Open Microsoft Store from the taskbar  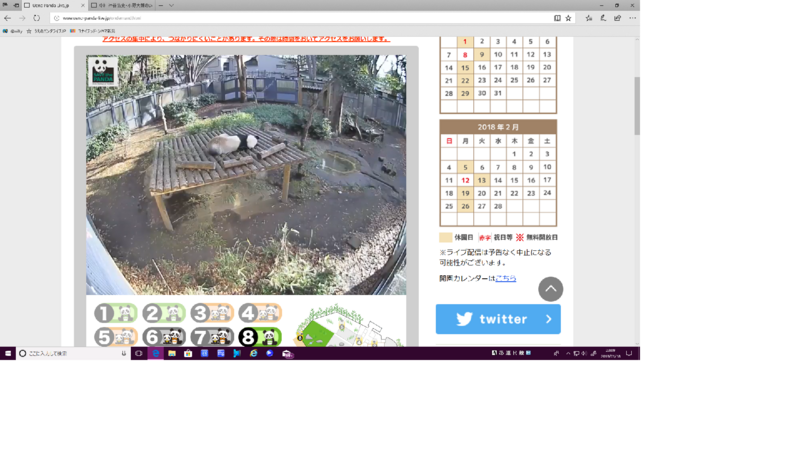point(188,353)
